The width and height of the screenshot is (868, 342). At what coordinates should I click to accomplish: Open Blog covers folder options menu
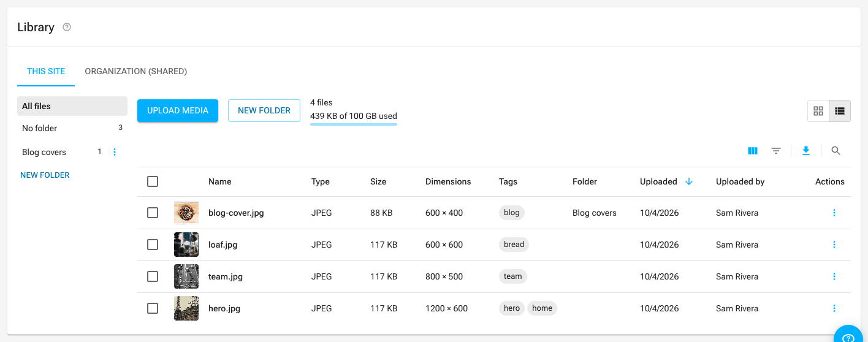click(x=115, y=152)
